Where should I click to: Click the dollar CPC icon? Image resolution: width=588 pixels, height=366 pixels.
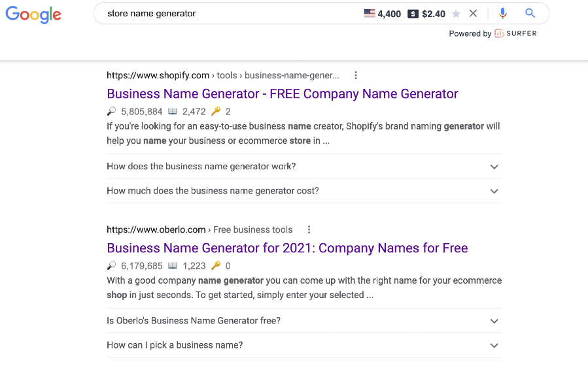coord(413,14)
